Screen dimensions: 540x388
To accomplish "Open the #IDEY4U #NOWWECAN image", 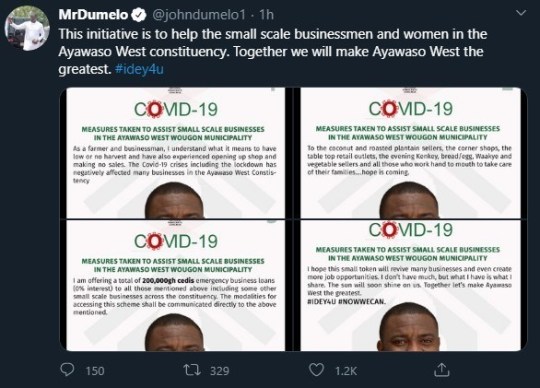I will tap(410, 285).
